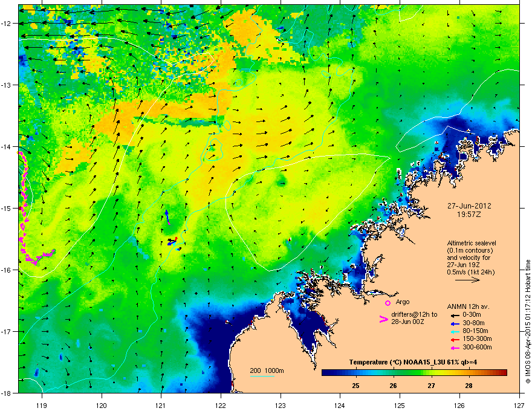Click latitude axis label -18

click(7, 393)
